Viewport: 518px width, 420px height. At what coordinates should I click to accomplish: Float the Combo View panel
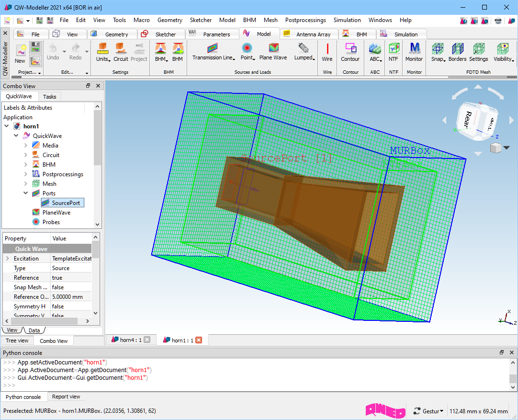(88, 86)
